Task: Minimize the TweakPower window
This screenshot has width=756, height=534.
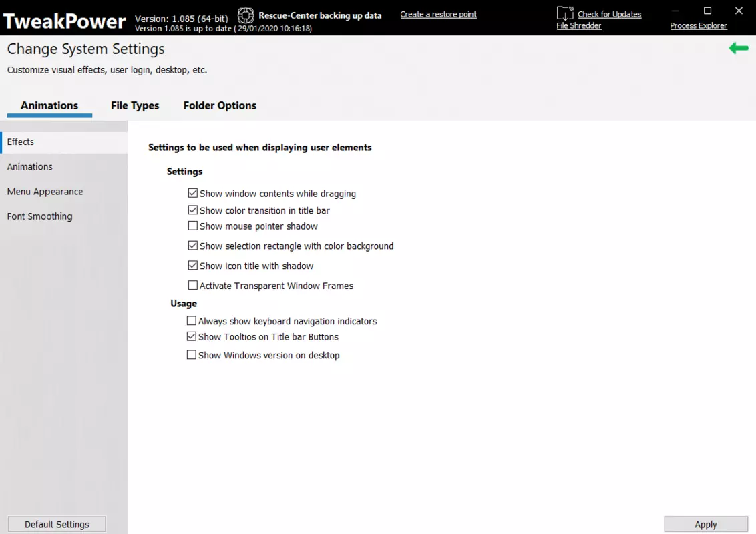Action: (675, 11)
